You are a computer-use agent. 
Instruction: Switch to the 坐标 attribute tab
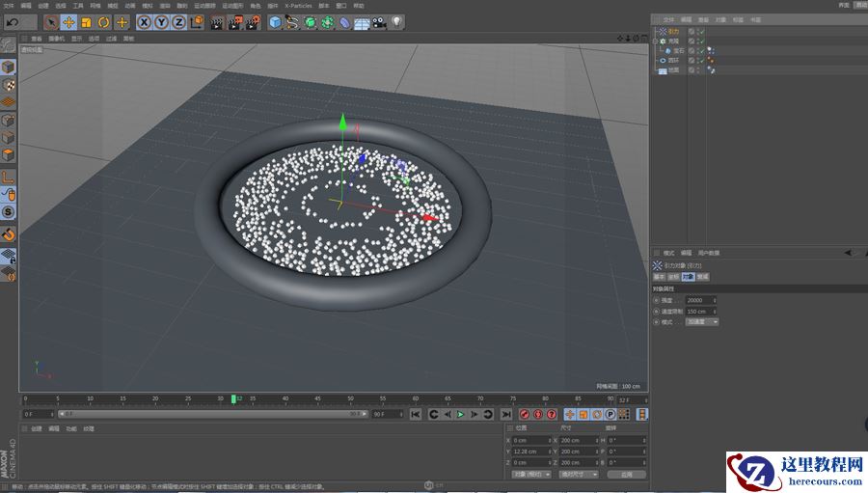pos(674,277)
